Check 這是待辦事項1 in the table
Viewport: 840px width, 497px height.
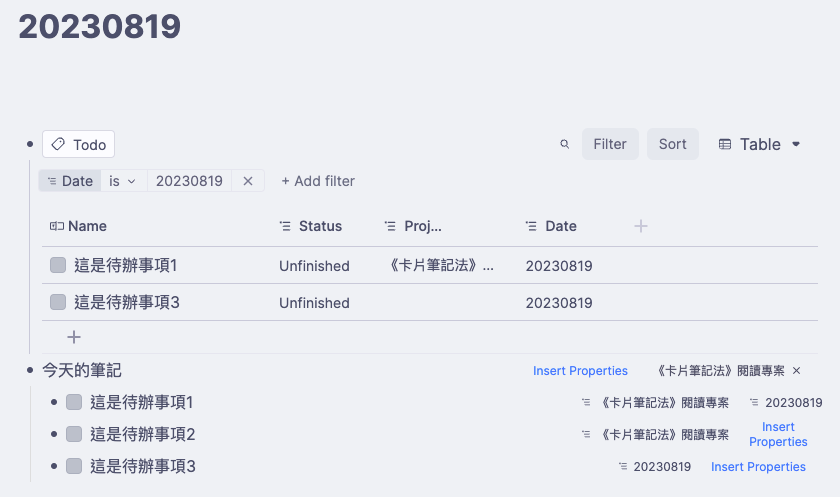click(x=58, y=265)
